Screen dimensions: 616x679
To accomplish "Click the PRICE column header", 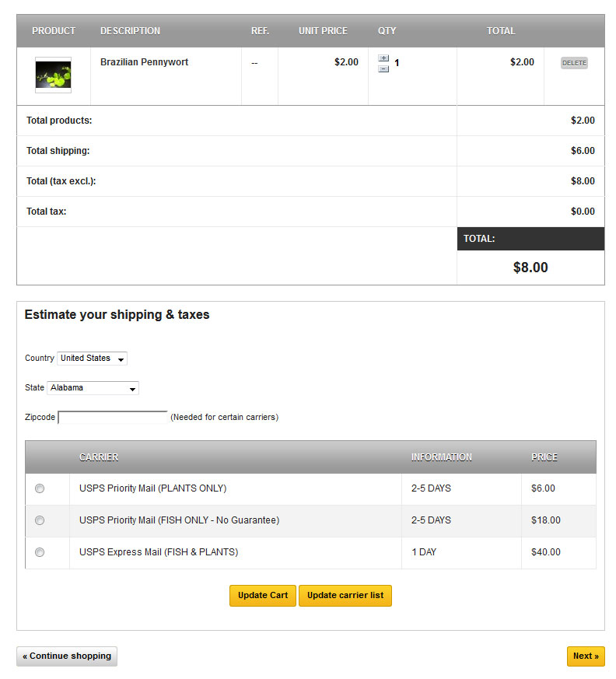I will (544, 457).
